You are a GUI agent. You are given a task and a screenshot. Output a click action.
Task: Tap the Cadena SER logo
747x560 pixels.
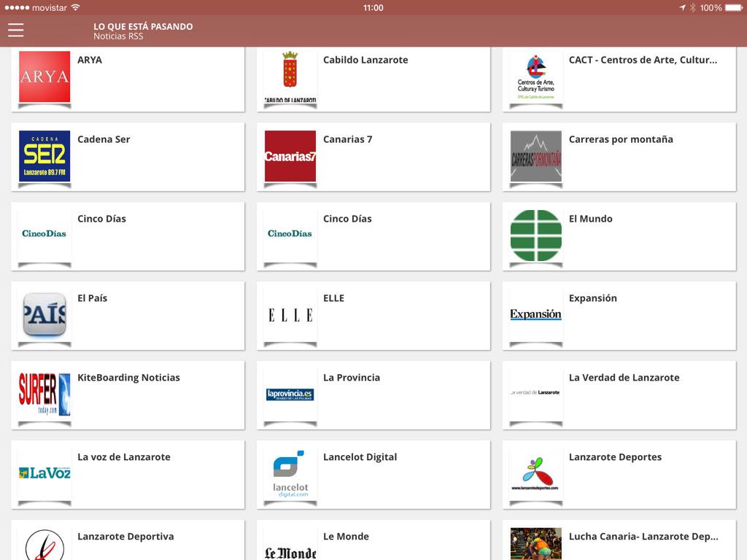click(44, 156)
